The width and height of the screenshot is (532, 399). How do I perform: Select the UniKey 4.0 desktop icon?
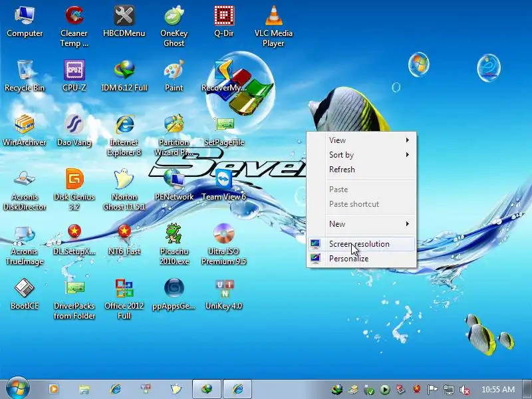click(223, 295)
